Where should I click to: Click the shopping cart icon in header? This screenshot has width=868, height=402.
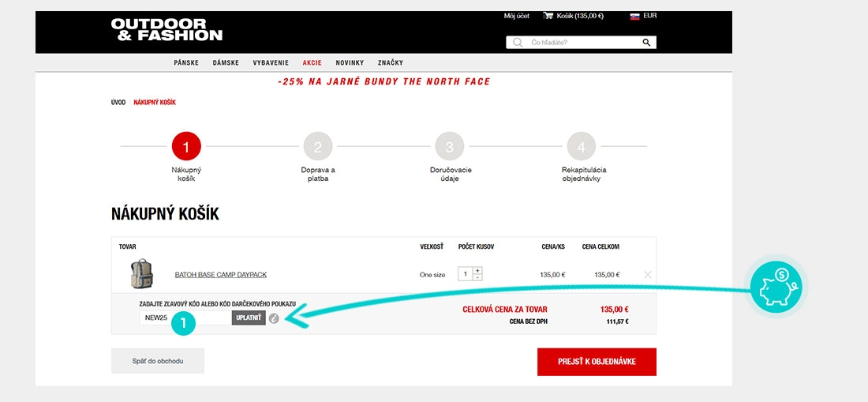point(548,16)
